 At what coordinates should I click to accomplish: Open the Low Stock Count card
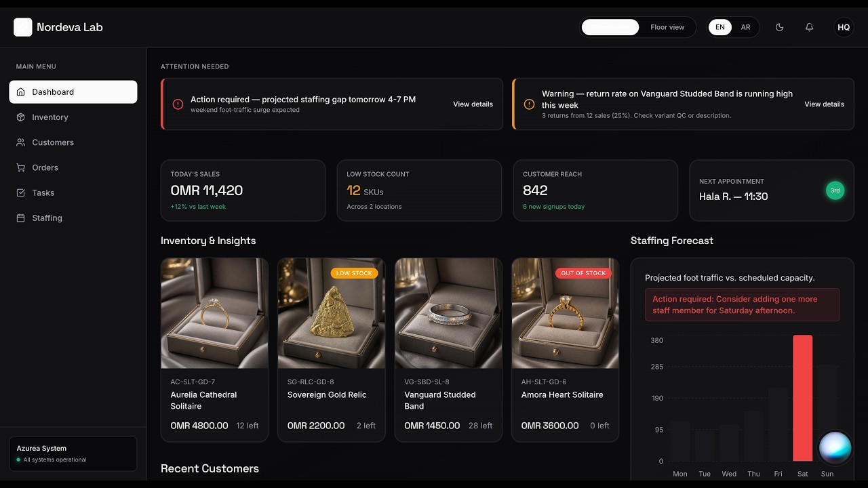[419, 190]
